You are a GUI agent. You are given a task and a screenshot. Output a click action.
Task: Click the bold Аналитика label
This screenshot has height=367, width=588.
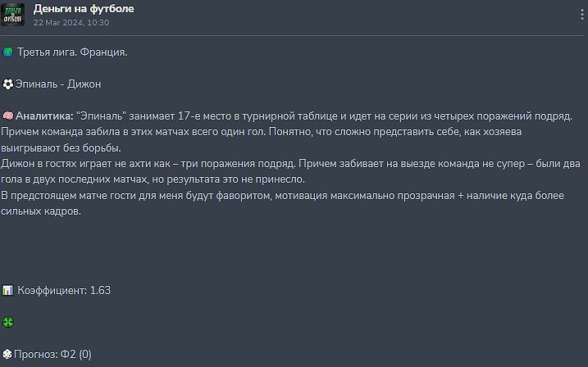[44, 116]
